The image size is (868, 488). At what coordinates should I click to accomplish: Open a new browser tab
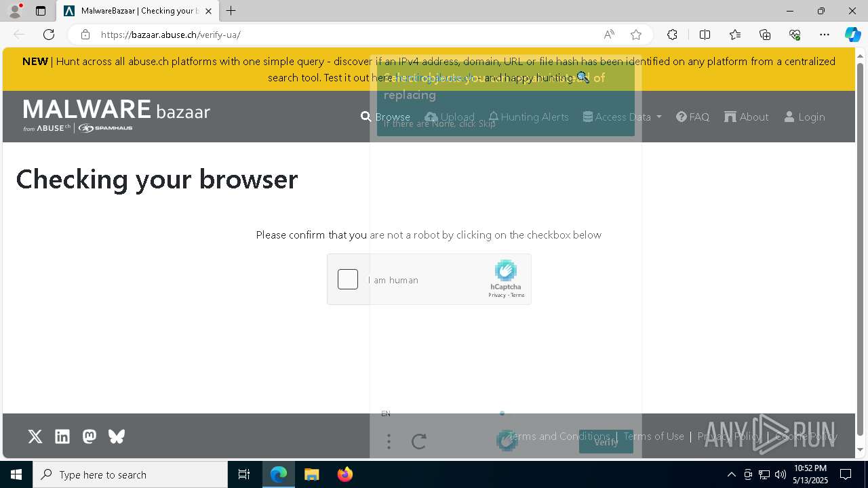pyautogui.click(x=231, y=11)
